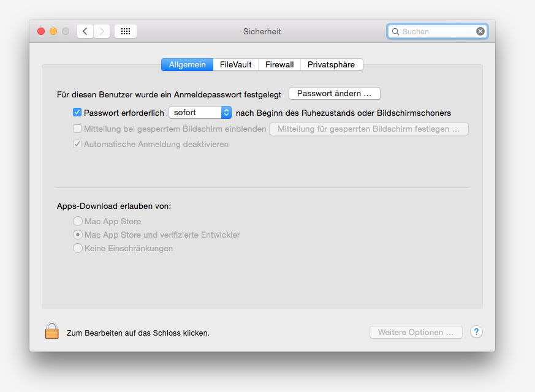Choose Keine Einschränkungen radio option
Viewport: 535px width, 392px height.
click(x=78, y=249)
